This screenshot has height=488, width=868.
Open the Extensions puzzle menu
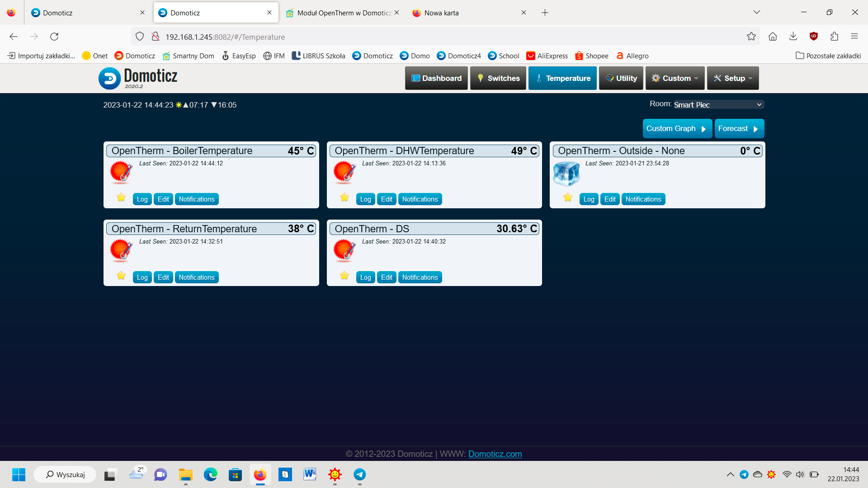[834, 37]
